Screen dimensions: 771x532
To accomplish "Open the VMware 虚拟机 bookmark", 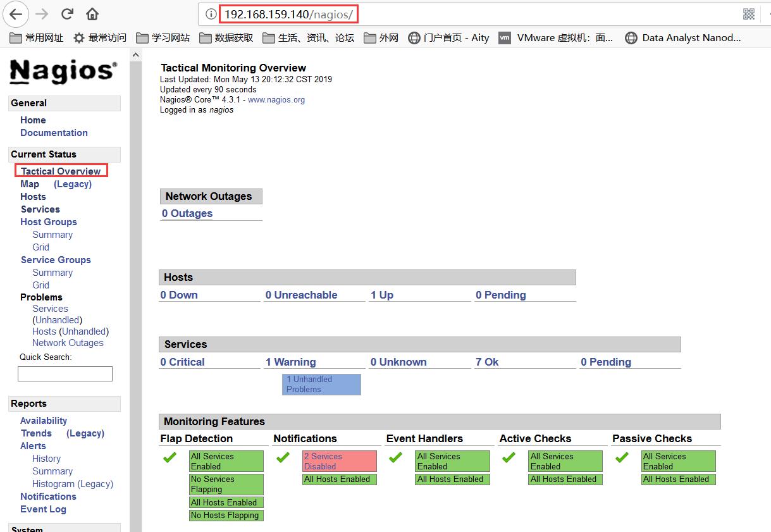I will coord(556,38).
